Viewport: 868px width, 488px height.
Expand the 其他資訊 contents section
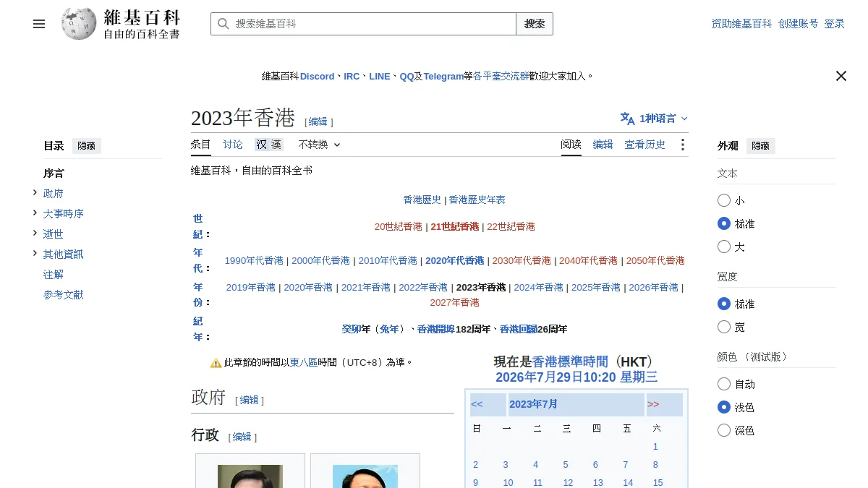click(35, 253)
